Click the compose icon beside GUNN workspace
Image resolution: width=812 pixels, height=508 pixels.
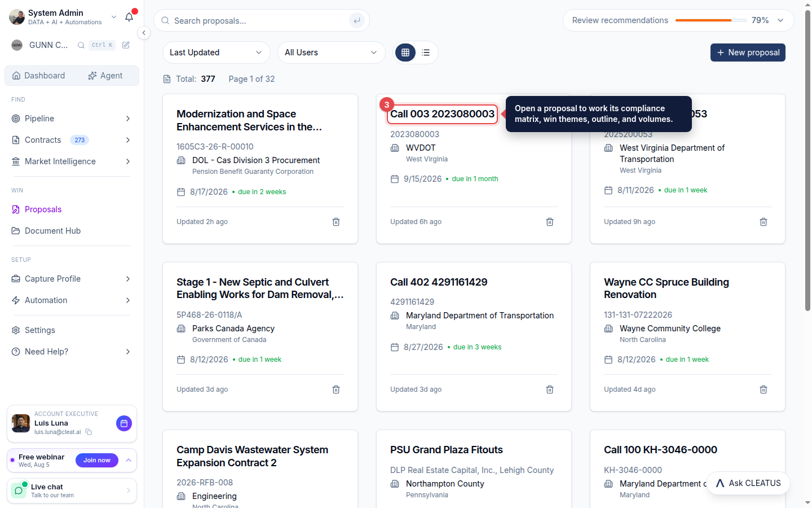pyautogui.click(x=126, y=45)
